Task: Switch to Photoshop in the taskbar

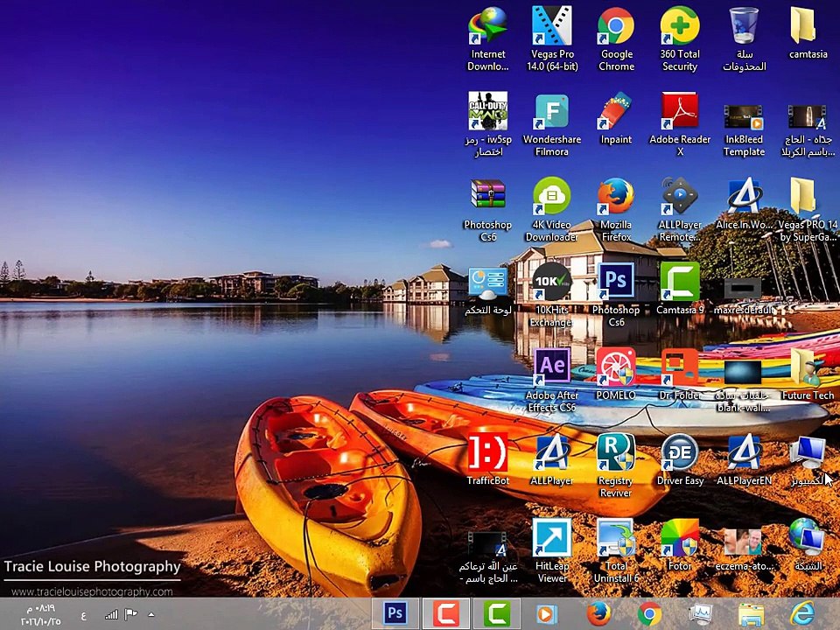Action: (x=395, y=612)
